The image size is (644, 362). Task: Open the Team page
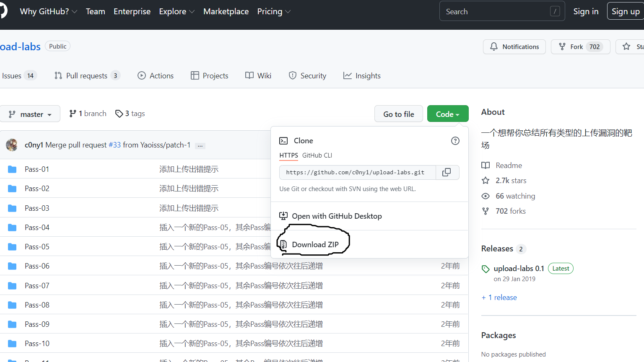pyautogui.click(x=96, y=12)
